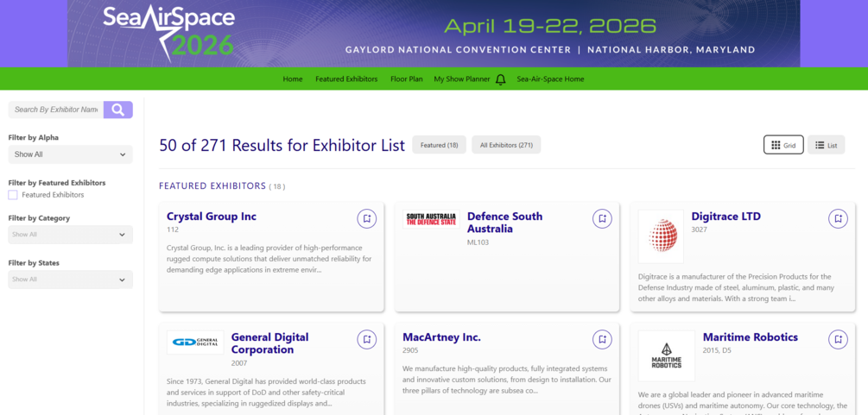Screen dimensions: 868x415
Task: Bookmark Maritime Robotics to planner
Action: click(838, 339)
